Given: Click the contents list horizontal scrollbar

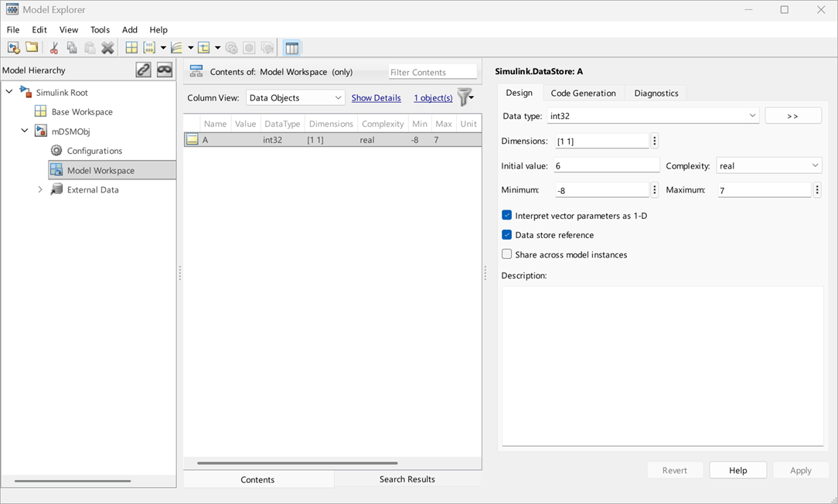Looking at the screenshot, I should click(x=297, y=463).
